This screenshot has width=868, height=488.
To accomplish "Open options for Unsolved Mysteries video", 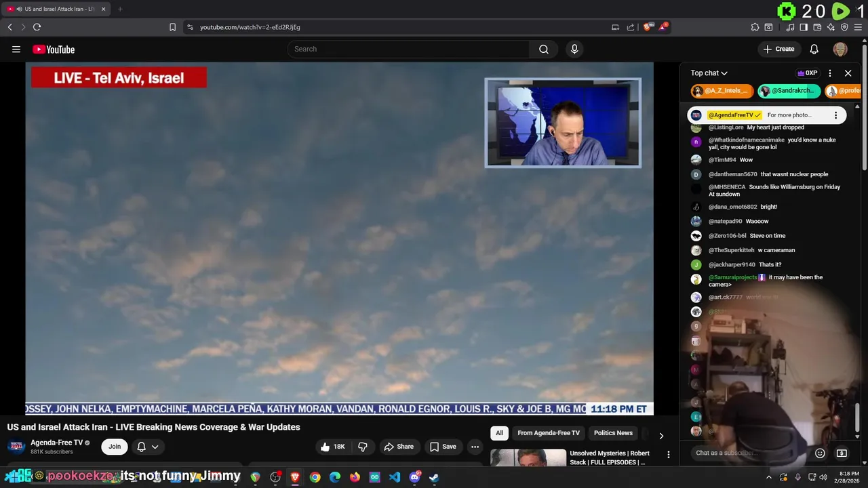I will coord(668,455).
